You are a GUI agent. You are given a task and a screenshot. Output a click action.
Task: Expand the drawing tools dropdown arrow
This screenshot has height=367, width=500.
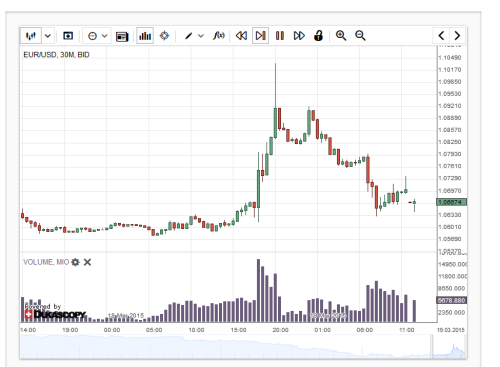[201, 36]
